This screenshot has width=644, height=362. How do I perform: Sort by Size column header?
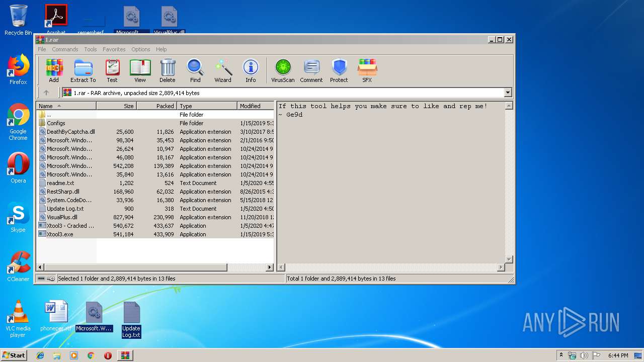tap(117, 106)
